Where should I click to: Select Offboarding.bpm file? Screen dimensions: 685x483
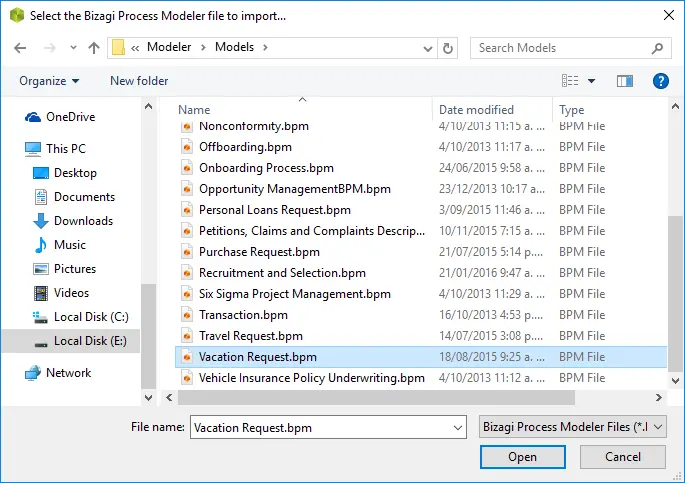click(245, 147)
